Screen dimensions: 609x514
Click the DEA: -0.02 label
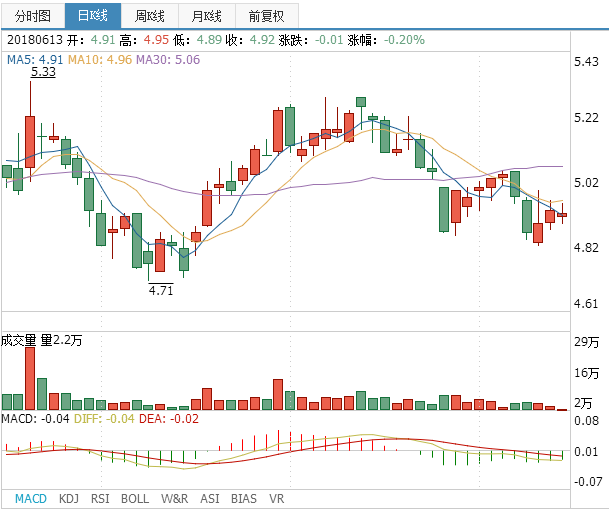(x=169, y=419)
